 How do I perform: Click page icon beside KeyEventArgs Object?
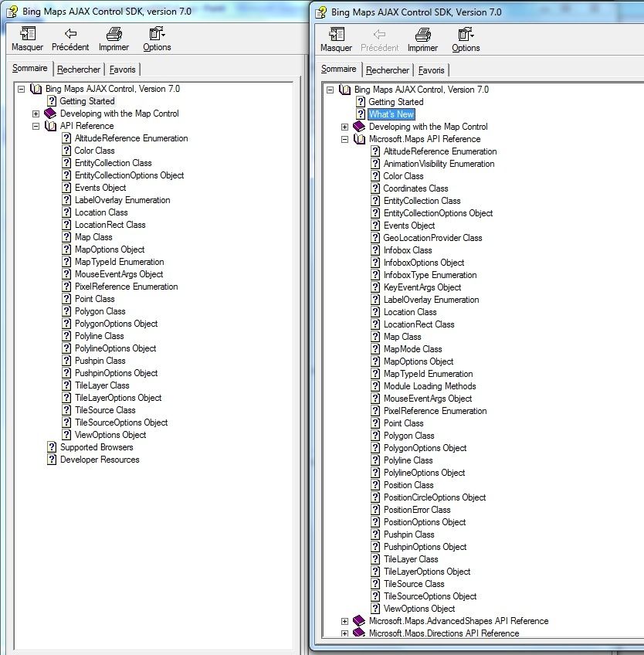[x=375, y=287]
